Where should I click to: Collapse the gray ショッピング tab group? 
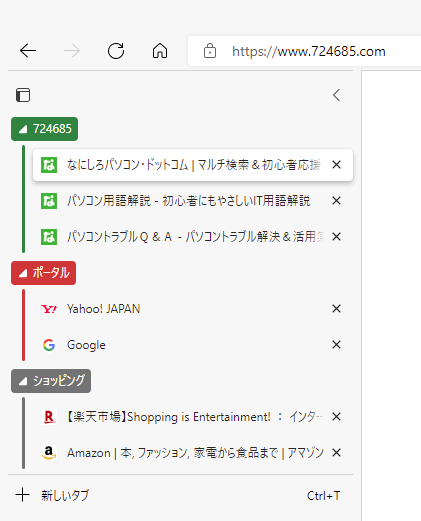[x=51, y=381]
